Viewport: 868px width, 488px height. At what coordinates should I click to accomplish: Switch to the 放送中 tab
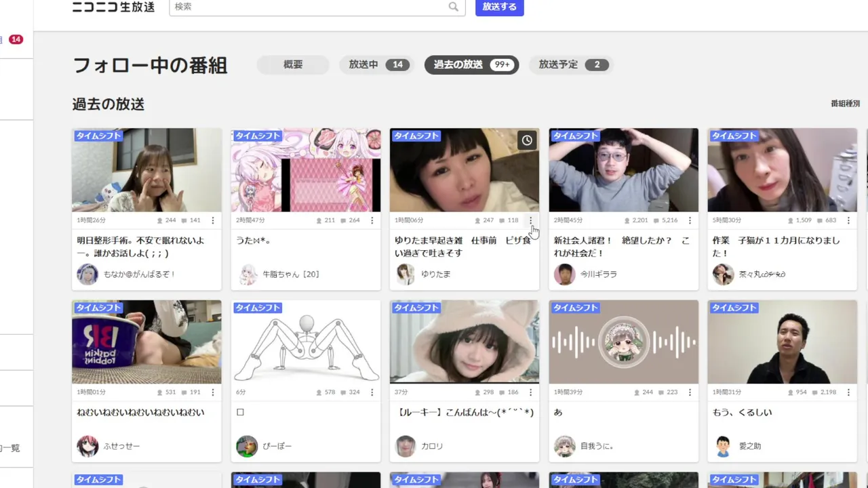coord(377,64)
